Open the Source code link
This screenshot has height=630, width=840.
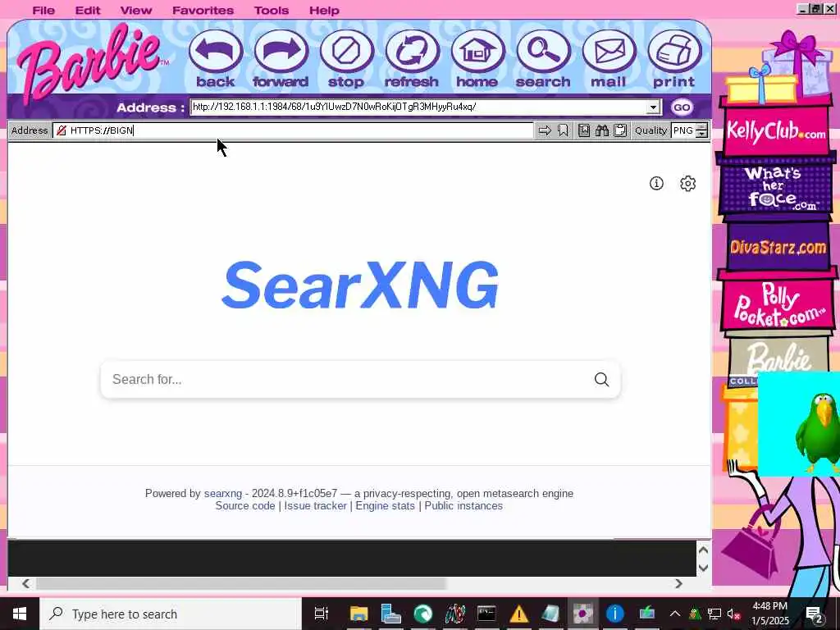(x=244, y=505)
